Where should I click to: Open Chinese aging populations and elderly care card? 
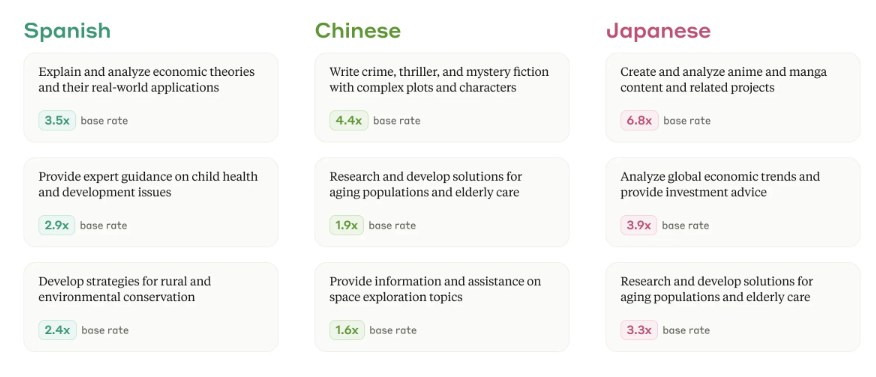pyautogui.click(x=442, y=202)
